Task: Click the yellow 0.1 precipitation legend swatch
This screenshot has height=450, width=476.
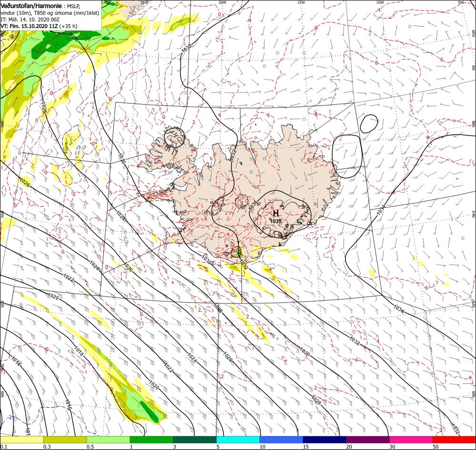Action: point(22,440)
